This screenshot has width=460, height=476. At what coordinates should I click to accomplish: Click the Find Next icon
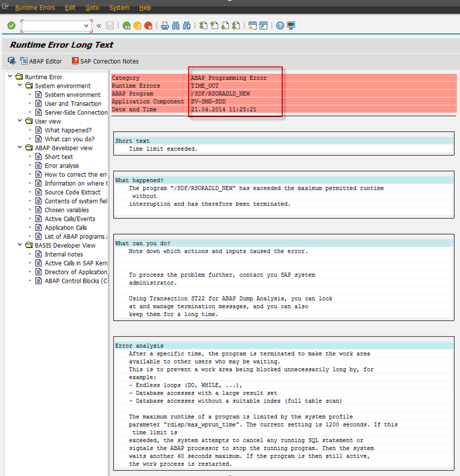click(x=186, y=25)
